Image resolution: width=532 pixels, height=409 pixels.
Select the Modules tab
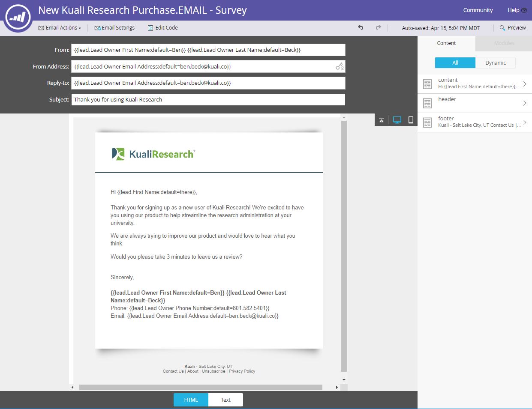pos(504,43)
